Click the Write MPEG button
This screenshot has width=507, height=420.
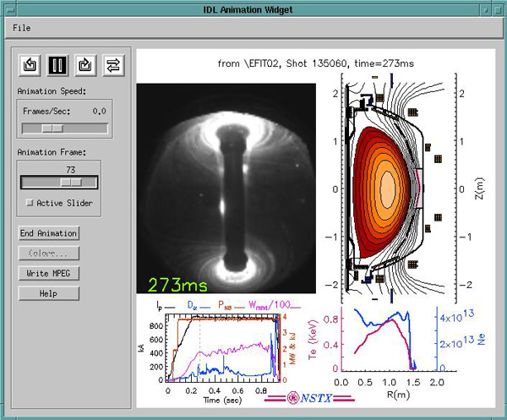pyautogui.click(x=49, y=273)
